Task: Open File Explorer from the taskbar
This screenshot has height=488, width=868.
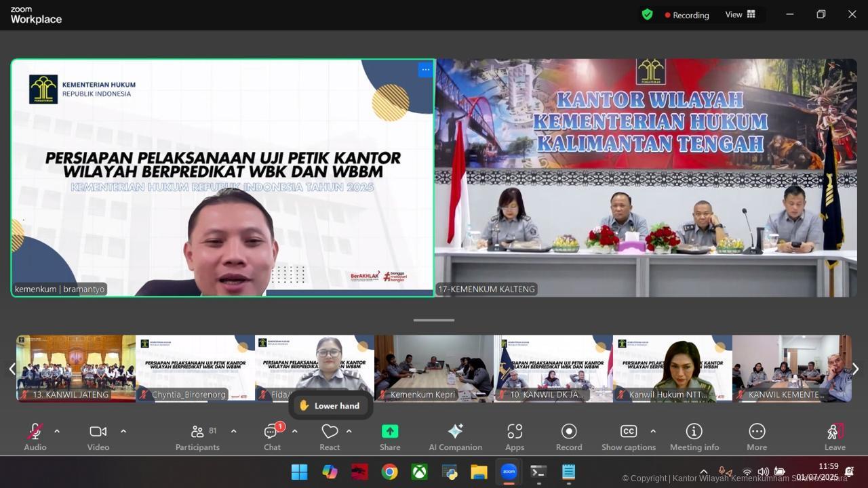Action: click(479, 472)
